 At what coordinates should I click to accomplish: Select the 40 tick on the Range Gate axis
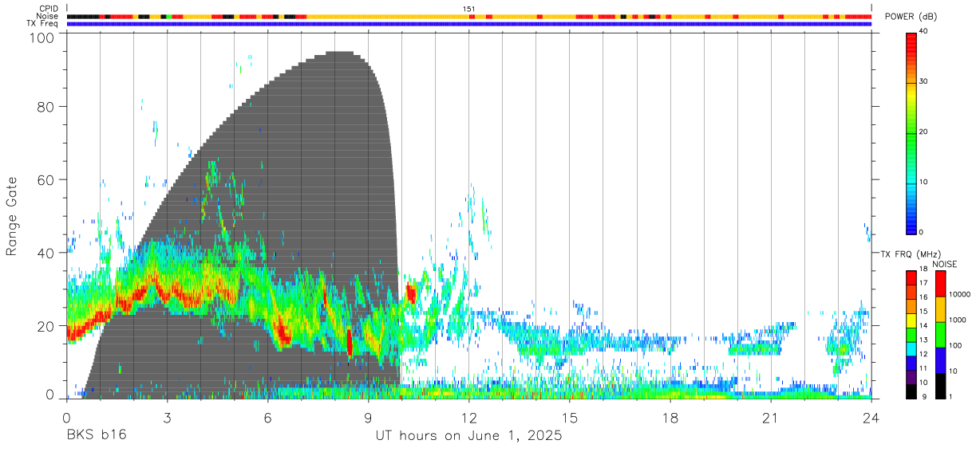[x=47, y=253]
